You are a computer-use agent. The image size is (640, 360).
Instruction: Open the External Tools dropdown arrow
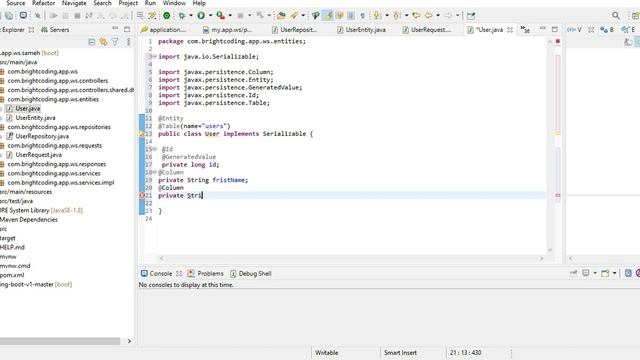click(230, 16)
